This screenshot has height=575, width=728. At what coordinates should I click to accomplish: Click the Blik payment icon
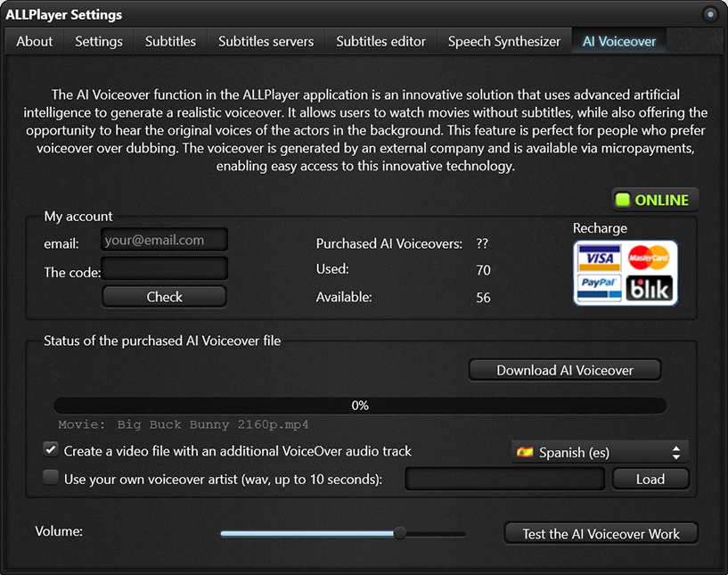click(649, 289)
